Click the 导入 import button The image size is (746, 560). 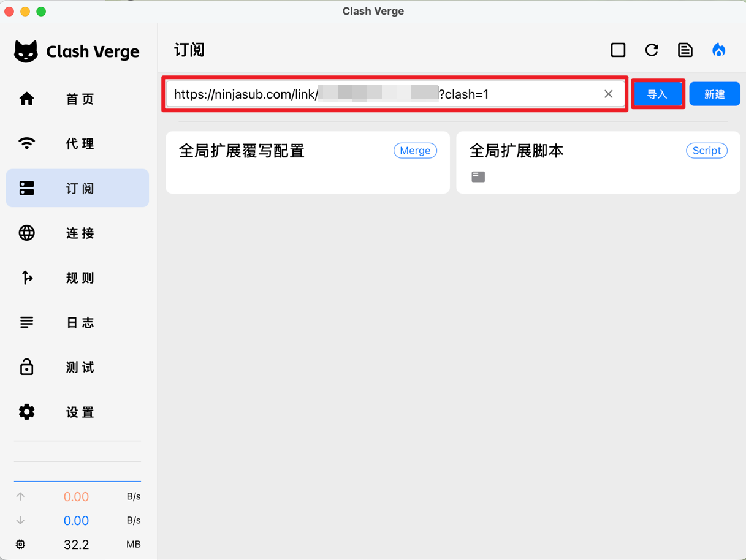coord(657,94)
